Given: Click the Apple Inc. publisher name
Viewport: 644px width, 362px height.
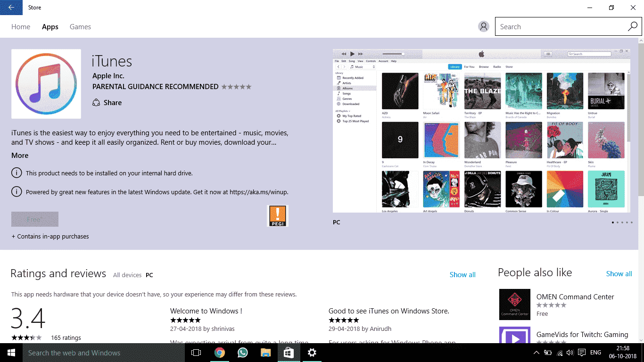Looking at the screenshot, I should click(x=108, y=76).
